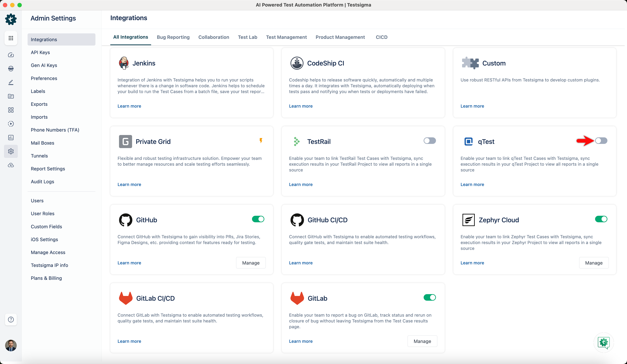Screen dimensions: 627x364
Task: Click the user profile avatar
Action: [x=11, y=345]
